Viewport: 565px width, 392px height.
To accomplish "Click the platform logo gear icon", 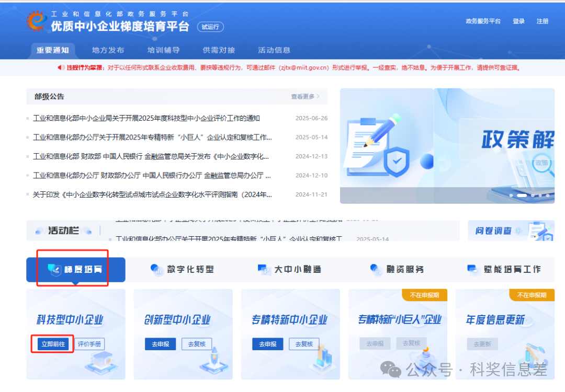I will (x=35, y=20).
